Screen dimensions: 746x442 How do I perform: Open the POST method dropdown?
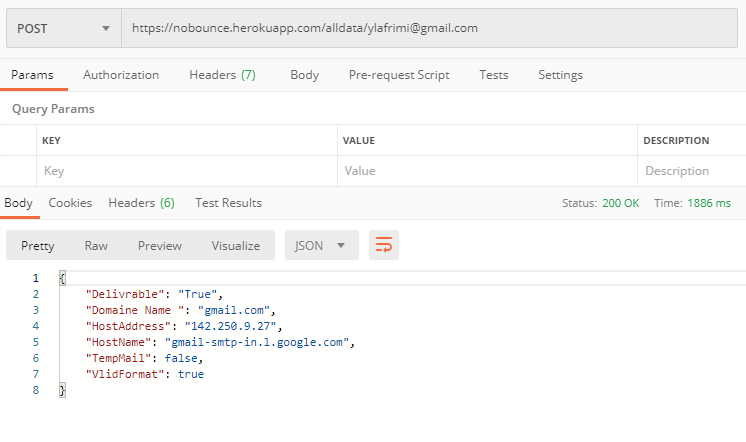[x=64, y=28]
